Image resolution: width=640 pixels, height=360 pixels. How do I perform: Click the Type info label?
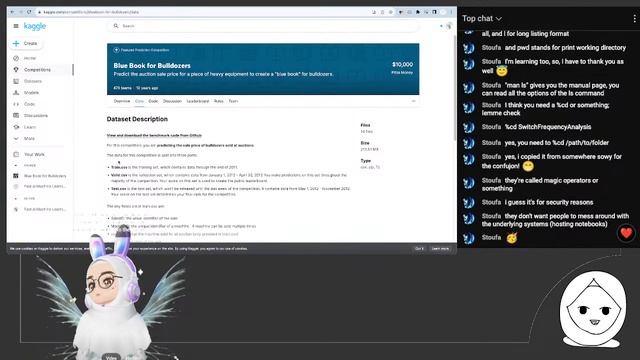pyautogui.click(x=365, y=161)
